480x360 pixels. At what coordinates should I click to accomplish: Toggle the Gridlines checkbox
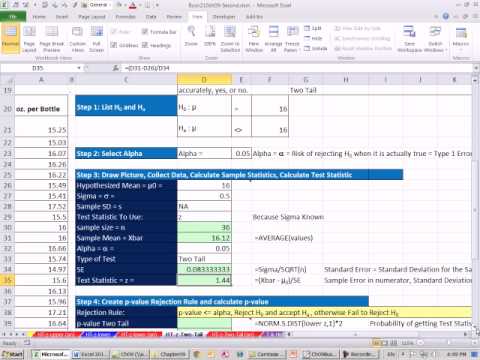124,45
